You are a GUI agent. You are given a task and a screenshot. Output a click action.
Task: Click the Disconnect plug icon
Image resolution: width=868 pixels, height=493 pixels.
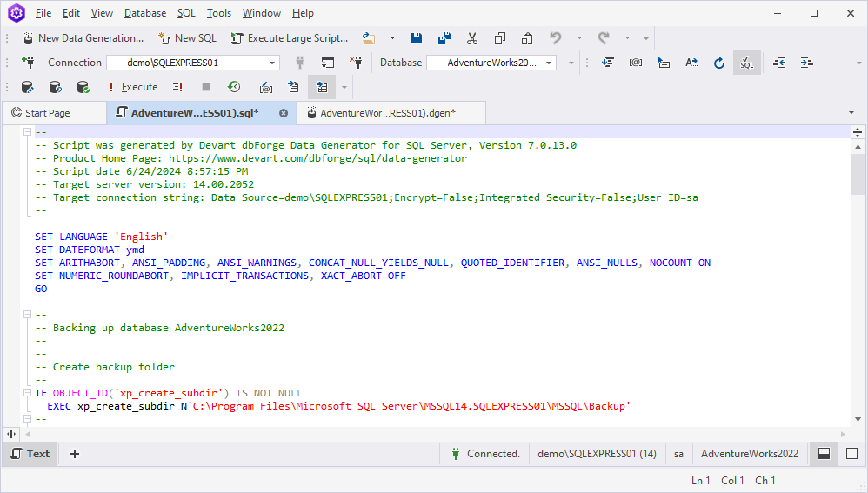tap(356, 63)
